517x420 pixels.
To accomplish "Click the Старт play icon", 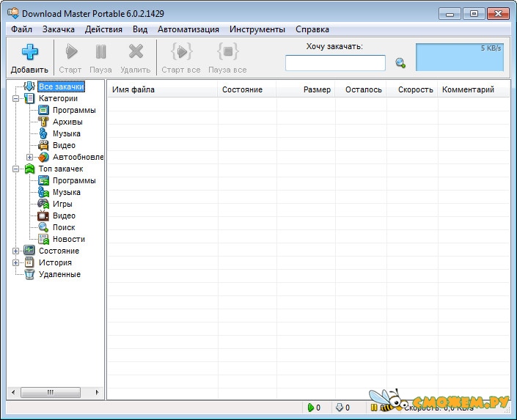I will click(x=71, y=52).
